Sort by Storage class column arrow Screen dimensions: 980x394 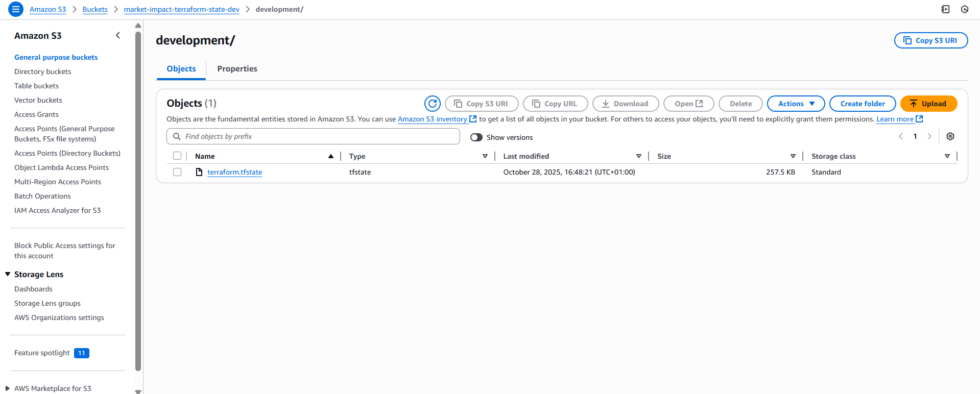pos(947,156)
